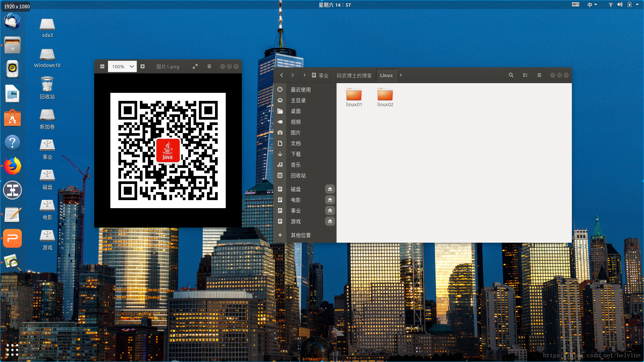Open the 中 input method menu
The image size is (644, 362).
point(592,5)
